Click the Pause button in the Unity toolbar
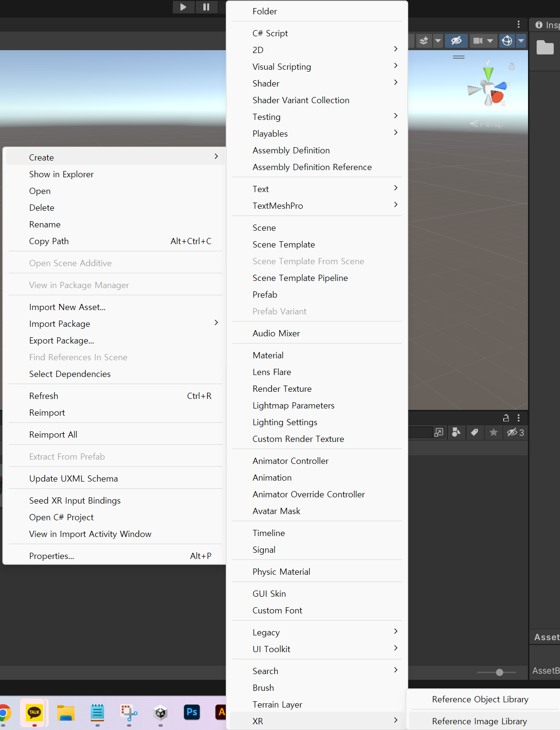This screenshot has height=730, width=560. point(206,7)
